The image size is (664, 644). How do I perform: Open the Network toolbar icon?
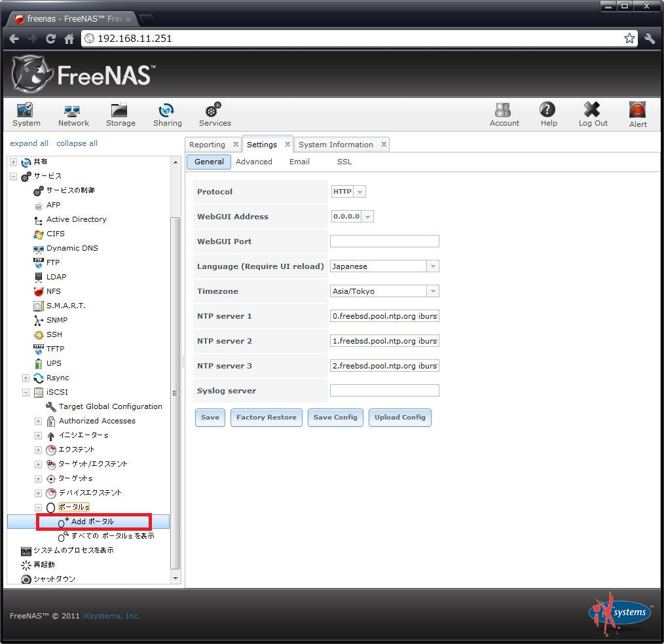tap(73, 115)
